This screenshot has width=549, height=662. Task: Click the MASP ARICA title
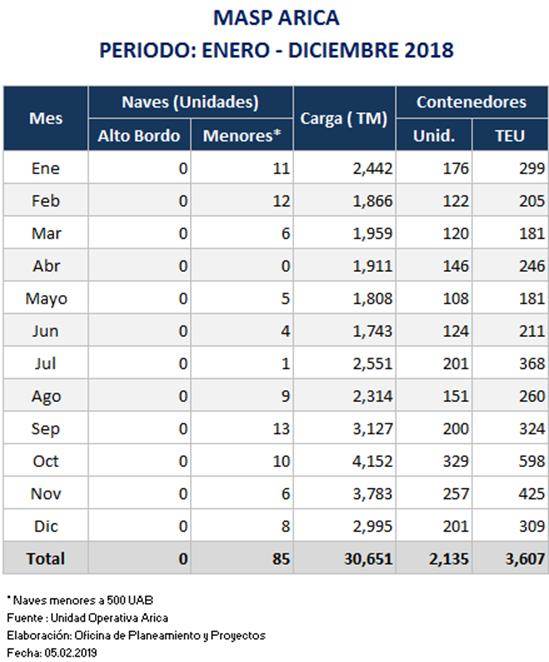276,18
